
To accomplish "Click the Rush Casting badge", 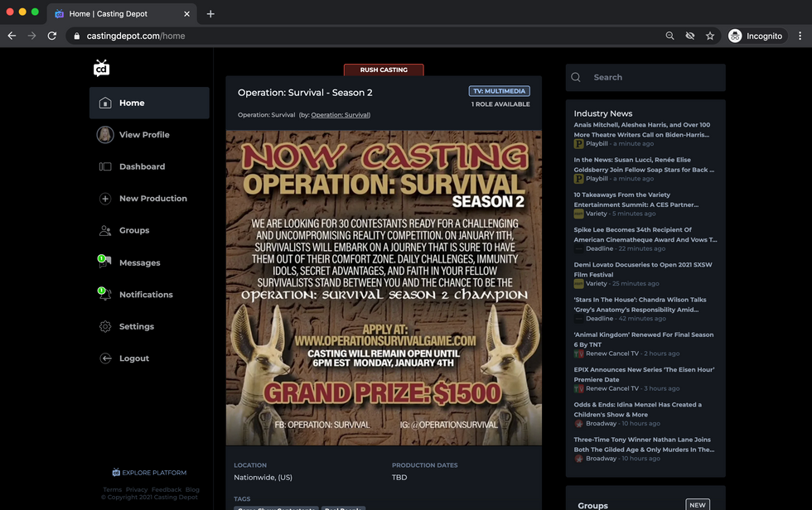I will click(384, 70).
